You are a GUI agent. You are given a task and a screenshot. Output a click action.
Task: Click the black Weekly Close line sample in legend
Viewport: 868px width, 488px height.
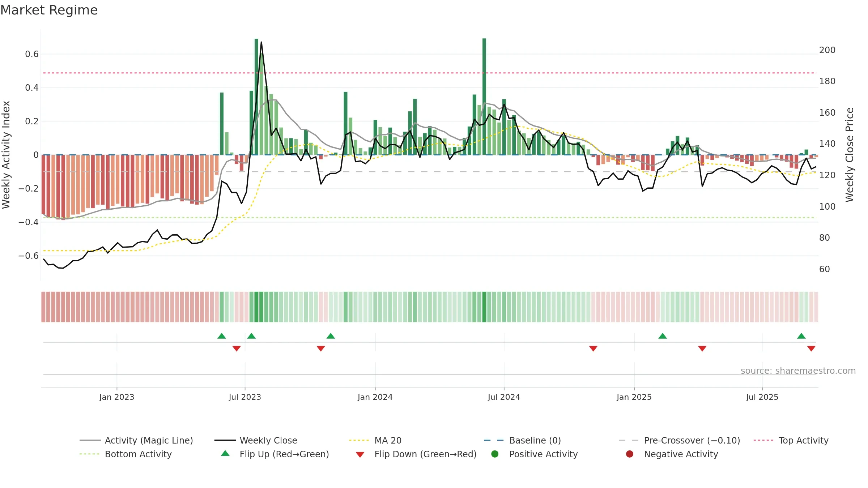225,440
